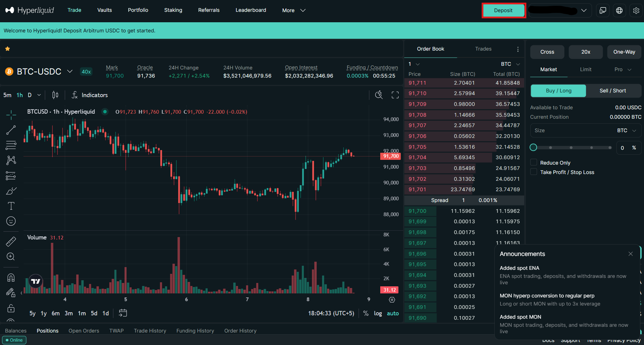This screenshot has width=644, height=345.
Task: Open the language globe icon
Action: tap(619, 10)
